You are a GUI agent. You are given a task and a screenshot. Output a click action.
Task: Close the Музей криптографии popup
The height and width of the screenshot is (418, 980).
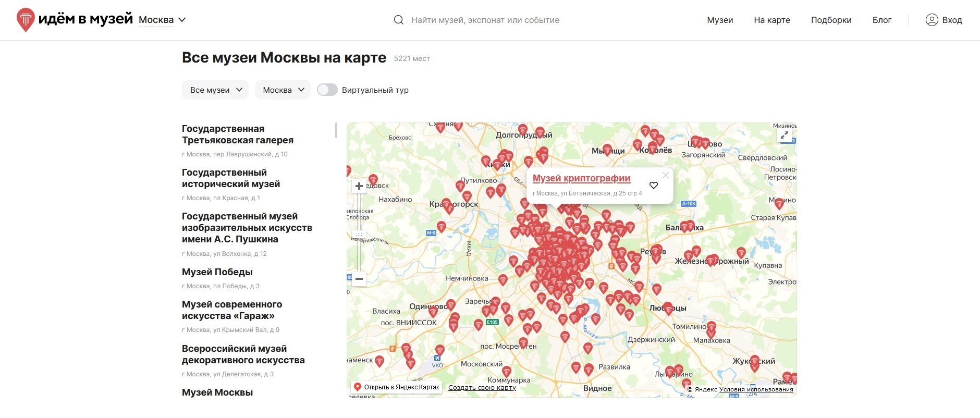(x=665, y=175)
